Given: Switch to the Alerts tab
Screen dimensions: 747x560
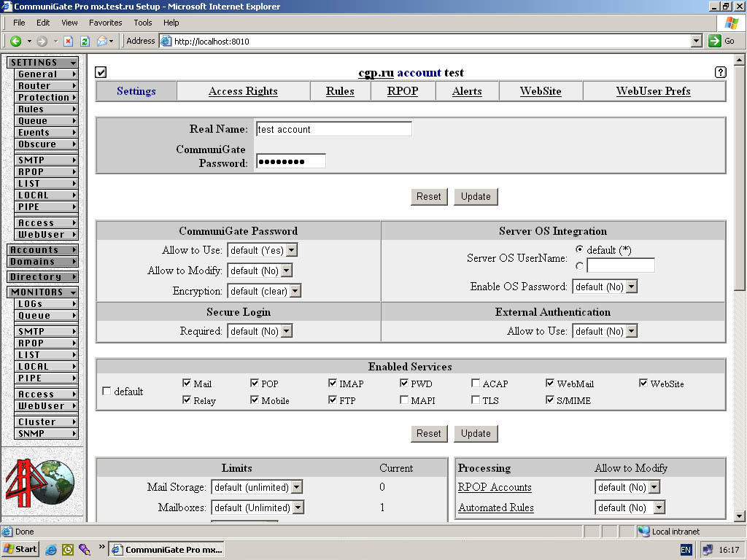Looking at the screenshot, I should (467, 91).
